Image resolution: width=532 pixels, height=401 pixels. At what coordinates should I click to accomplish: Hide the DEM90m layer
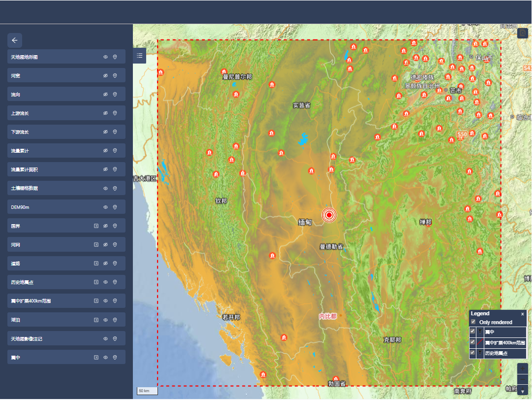[x=105, y=207]
